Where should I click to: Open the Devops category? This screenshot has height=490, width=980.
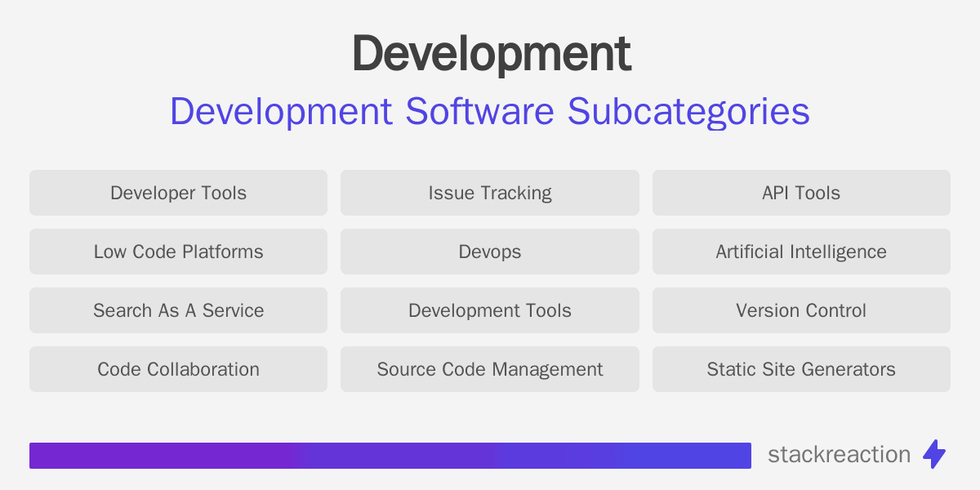490,252
